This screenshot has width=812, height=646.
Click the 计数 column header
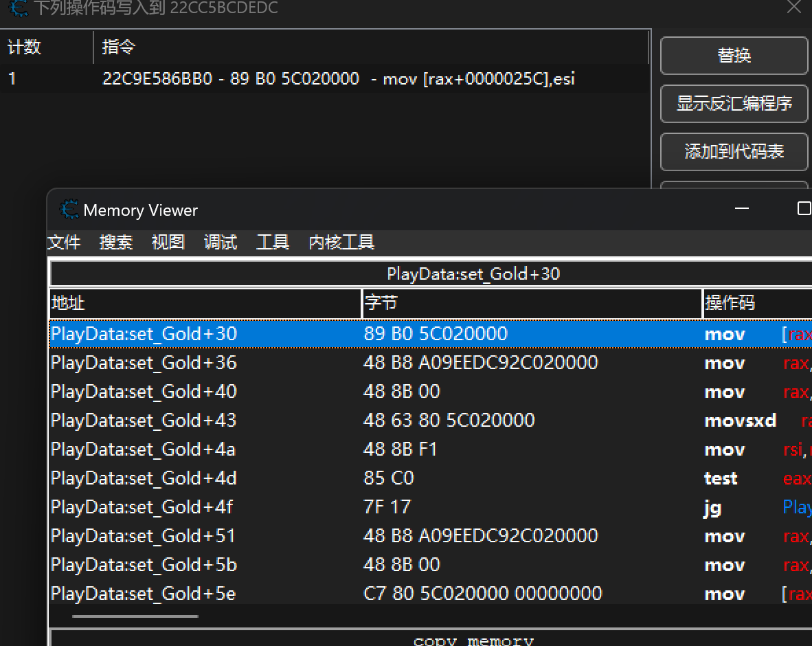click(47, 47)
